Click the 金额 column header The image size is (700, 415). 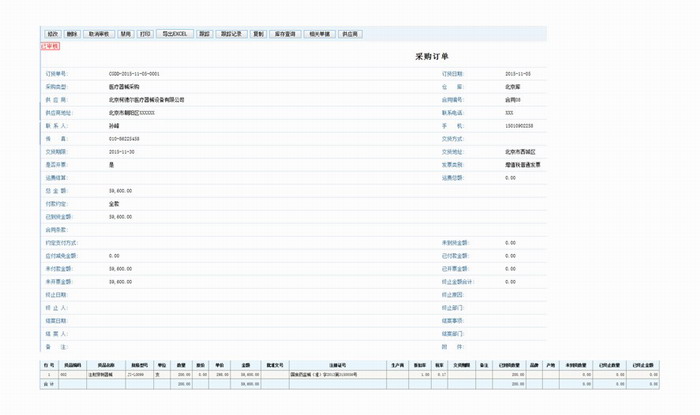coord(246,365)
